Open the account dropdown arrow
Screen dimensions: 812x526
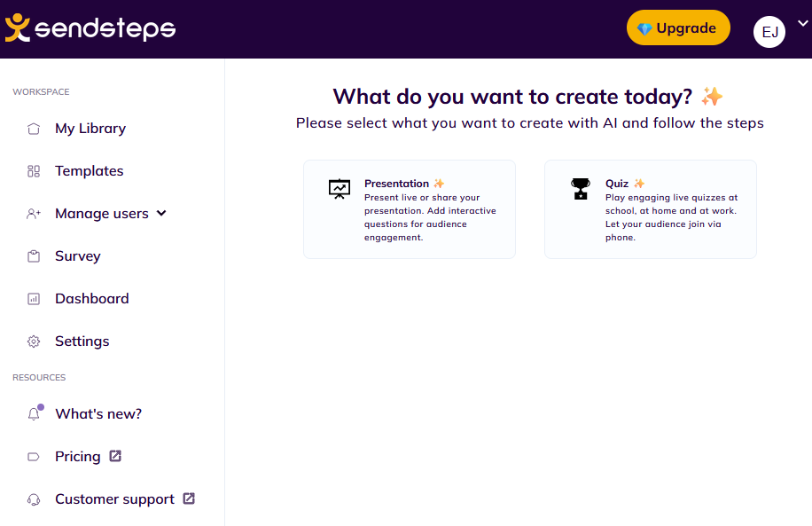tap(802, 24)
